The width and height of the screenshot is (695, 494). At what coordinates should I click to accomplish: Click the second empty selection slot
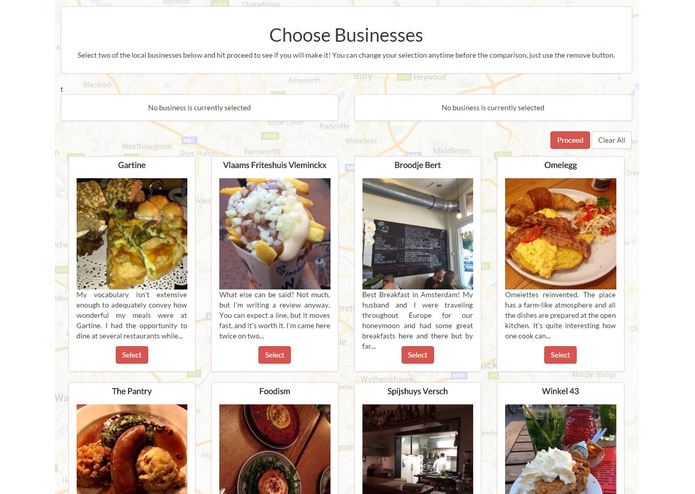coord(493,108)
